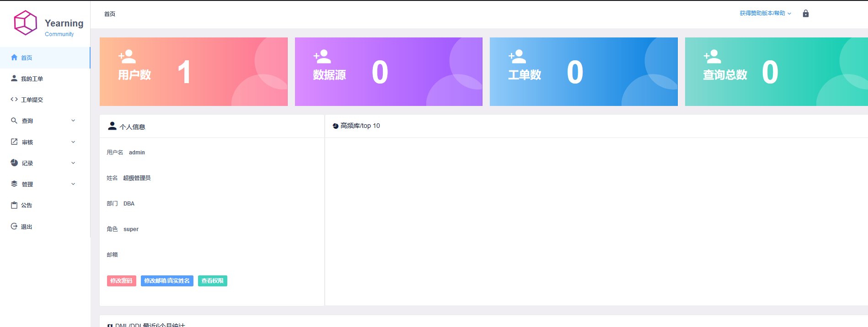Viewport: 868px width, 327px height.
Task: Click the pie icon beside 高频库/top 10
Action: (x=336, y=126)
